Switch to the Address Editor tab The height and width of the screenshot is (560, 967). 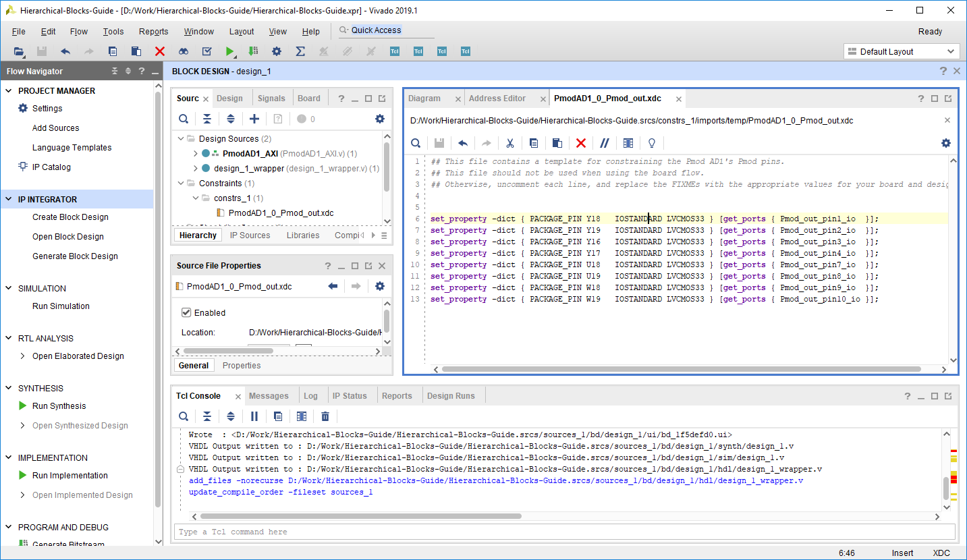(x=497, y=99)
